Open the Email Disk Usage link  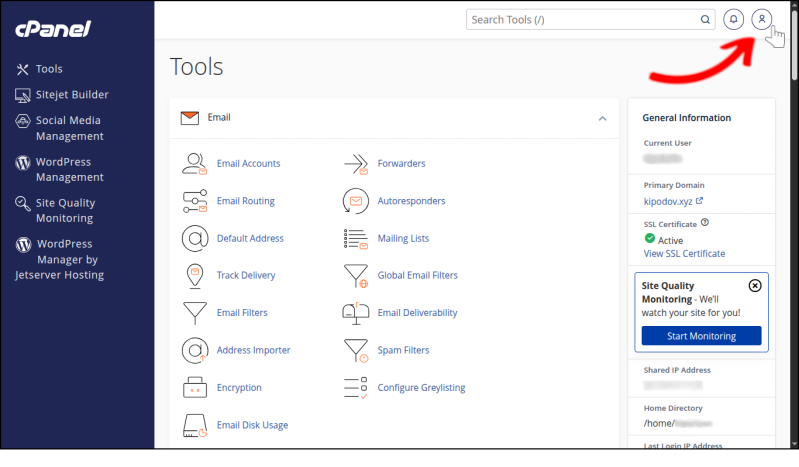click(252, 425)
